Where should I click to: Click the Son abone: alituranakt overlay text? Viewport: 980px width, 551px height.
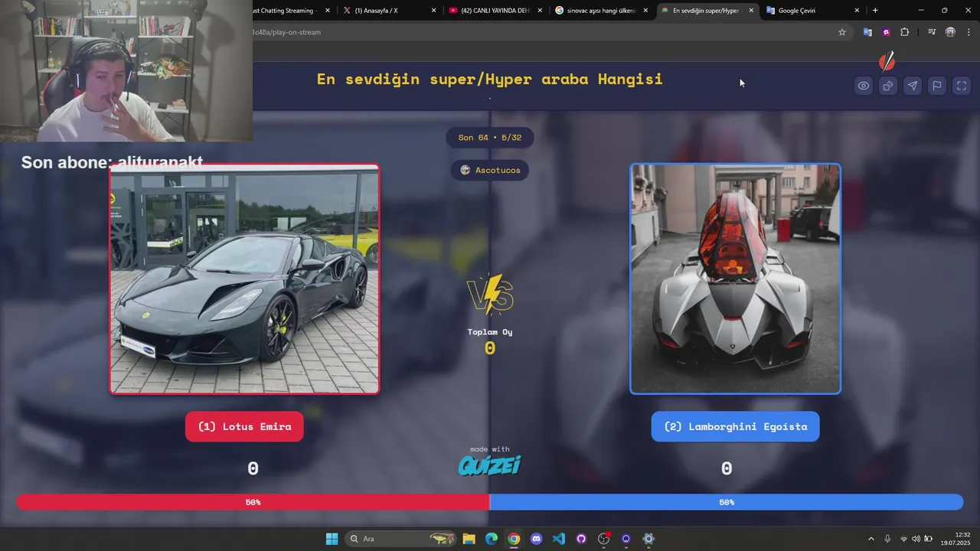coord(112,161)
